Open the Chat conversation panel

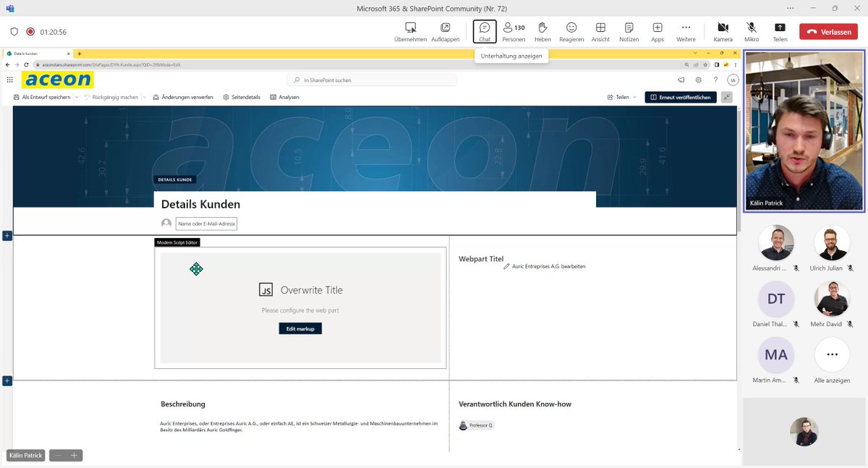485,31
